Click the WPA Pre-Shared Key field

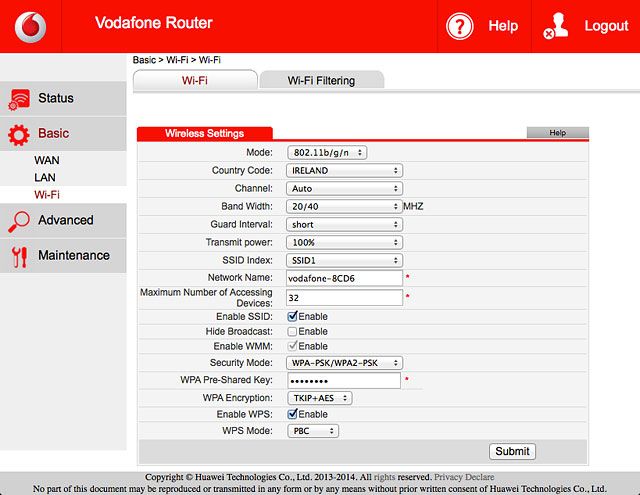click(344, 381)
